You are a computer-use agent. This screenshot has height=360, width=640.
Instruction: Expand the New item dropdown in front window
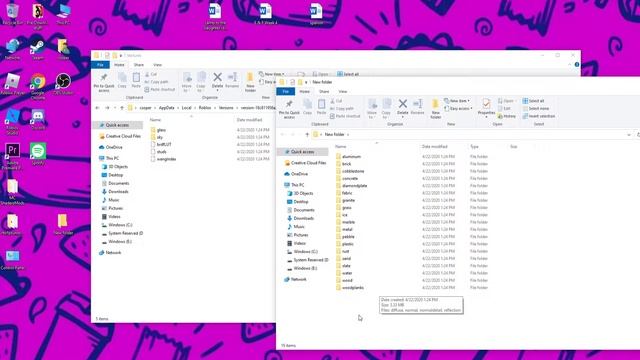click(x=457, y=101)
